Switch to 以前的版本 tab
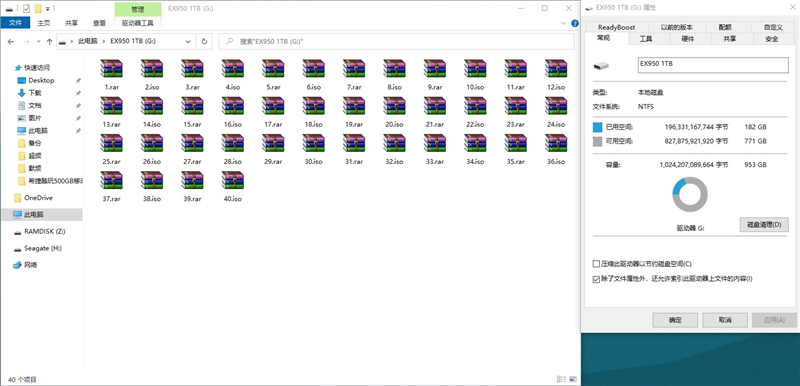The width and height of the screenshot is (800, 386). 677,27
